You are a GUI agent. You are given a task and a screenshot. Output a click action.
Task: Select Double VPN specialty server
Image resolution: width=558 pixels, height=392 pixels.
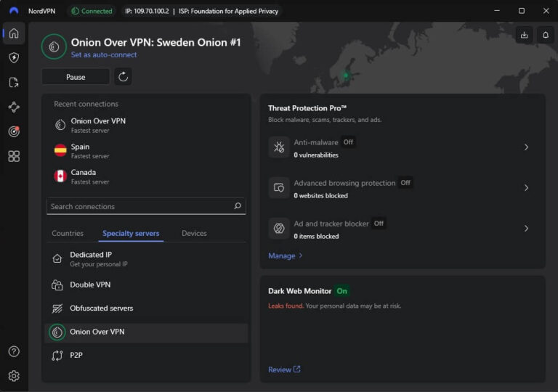(146, 285)
